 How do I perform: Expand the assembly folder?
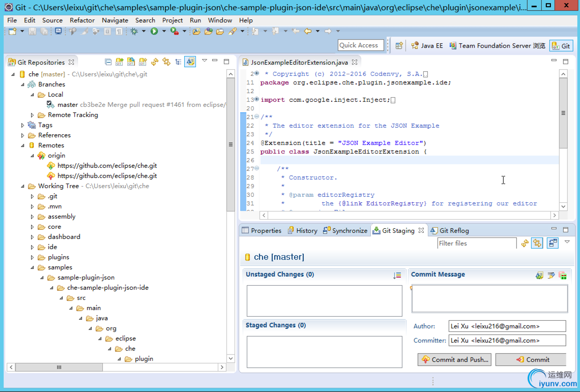tap(32, 217)
